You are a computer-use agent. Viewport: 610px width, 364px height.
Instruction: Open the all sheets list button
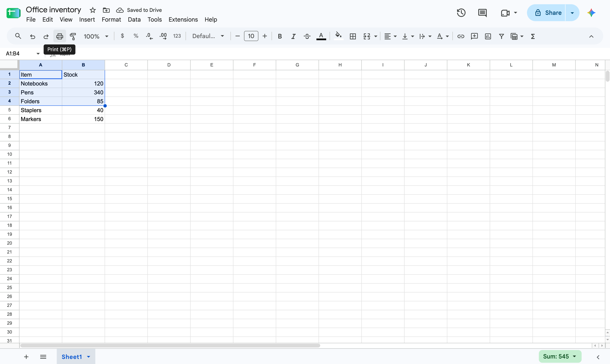point(43,357)
